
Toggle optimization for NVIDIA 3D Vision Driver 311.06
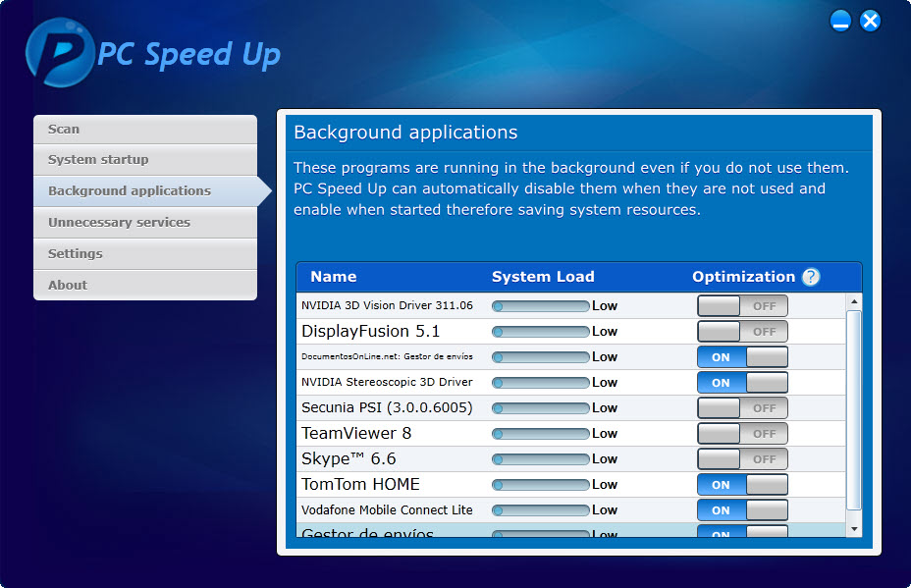click(x=742, y=305)
